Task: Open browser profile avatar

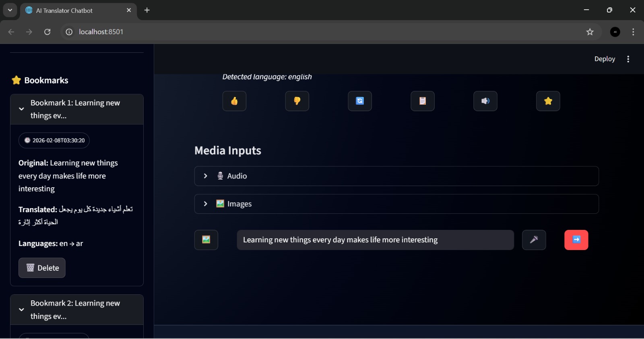Action: [615, 32]
